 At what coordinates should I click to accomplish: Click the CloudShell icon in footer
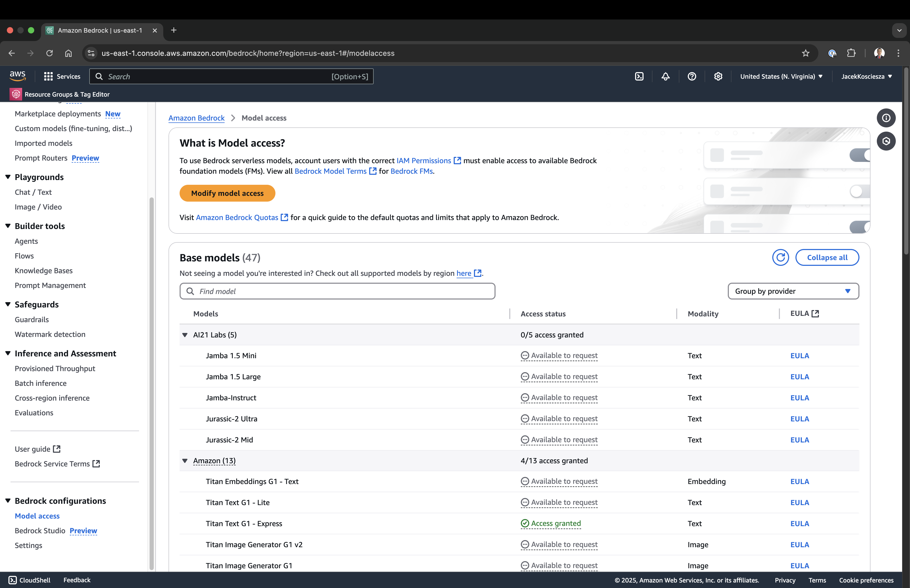tap(12, 580)
